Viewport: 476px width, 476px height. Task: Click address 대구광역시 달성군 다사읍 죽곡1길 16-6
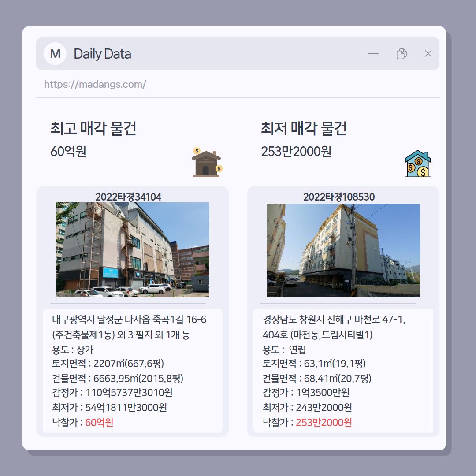[x=129, y=320]
